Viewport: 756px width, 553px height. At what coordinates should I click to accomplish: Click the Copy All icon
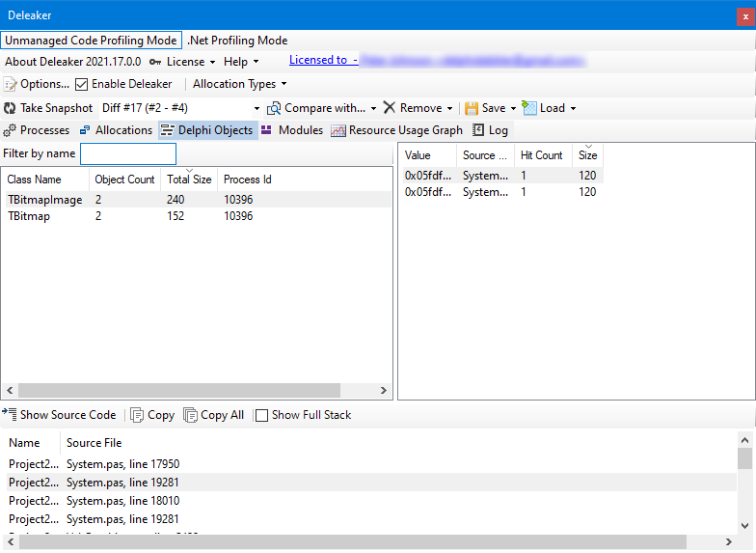[x=191, y=415]
